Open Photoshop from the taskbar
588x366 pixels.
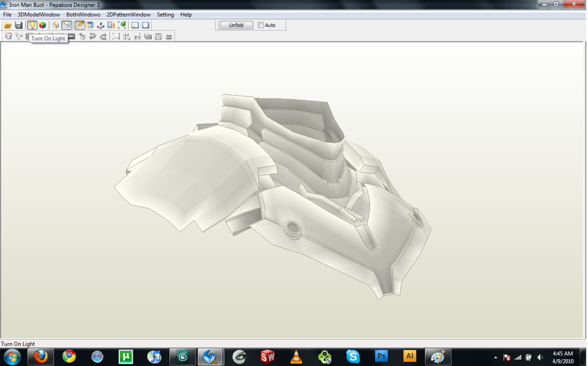381,356
